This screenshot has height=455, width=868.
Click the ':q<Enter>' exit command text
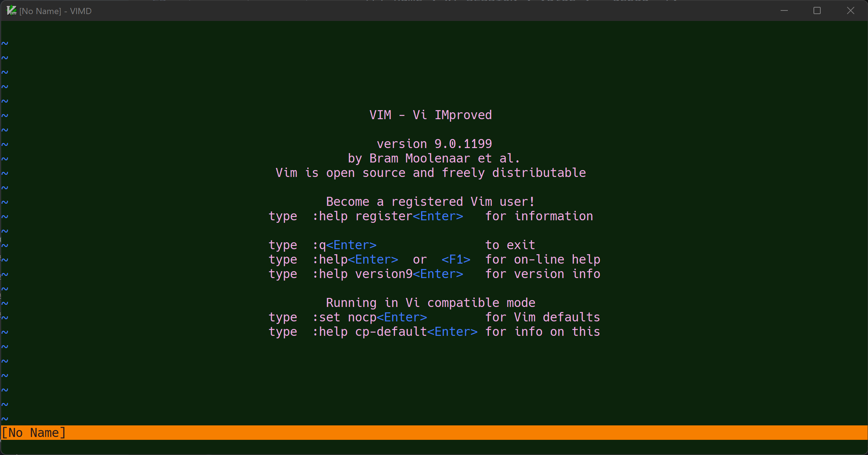coord(344,245)
